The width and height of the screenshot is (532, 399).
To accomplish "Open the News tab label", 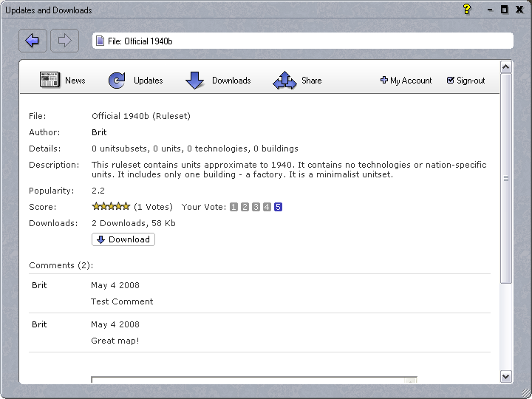I will pyautogui.click(x=75, y=81).
